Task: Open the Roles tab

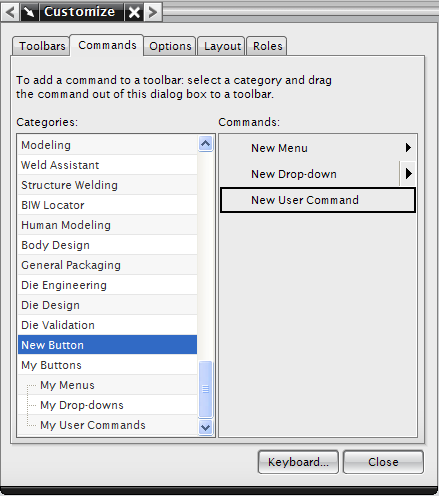Action: click(x=267, y=46)
